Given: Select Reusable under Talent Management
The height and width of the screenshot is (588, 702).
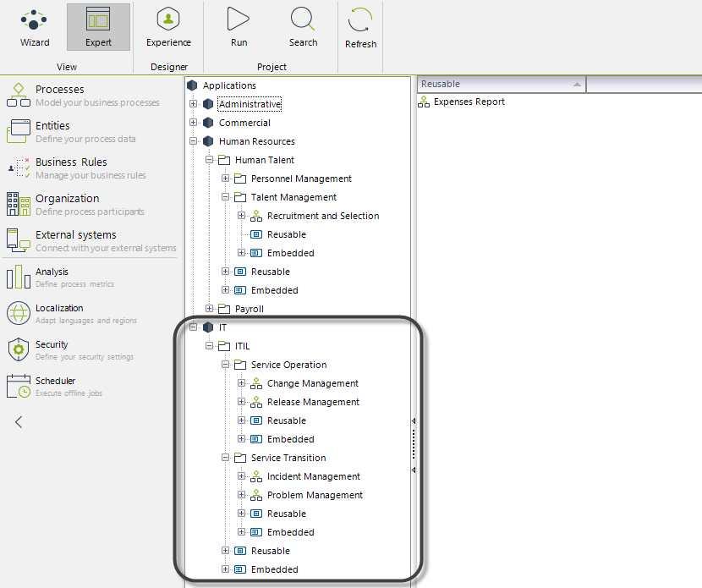Looking at the screenshot, I should [287, 234].
